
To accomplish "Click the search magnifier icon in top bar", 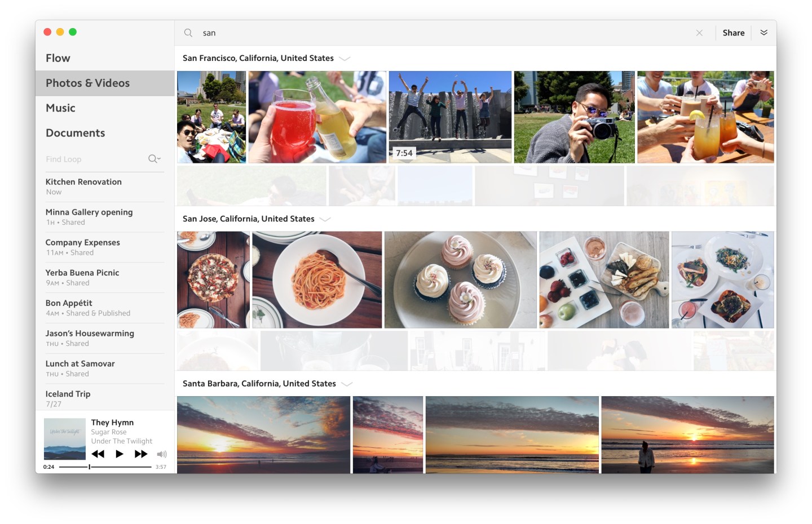I will [x=188, y=33].
